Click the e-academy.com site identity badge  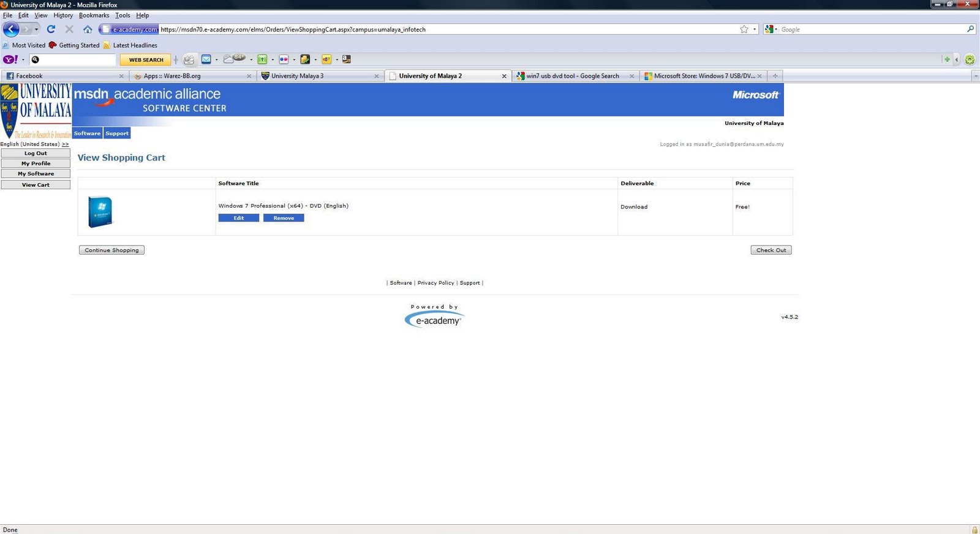point(129,29)
